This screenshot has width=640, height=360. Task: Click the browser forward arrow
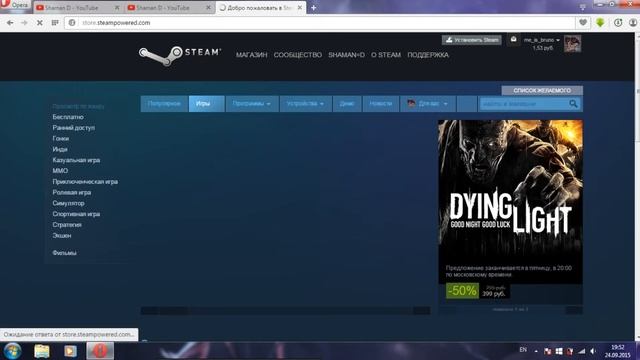[x=24, y=23]
